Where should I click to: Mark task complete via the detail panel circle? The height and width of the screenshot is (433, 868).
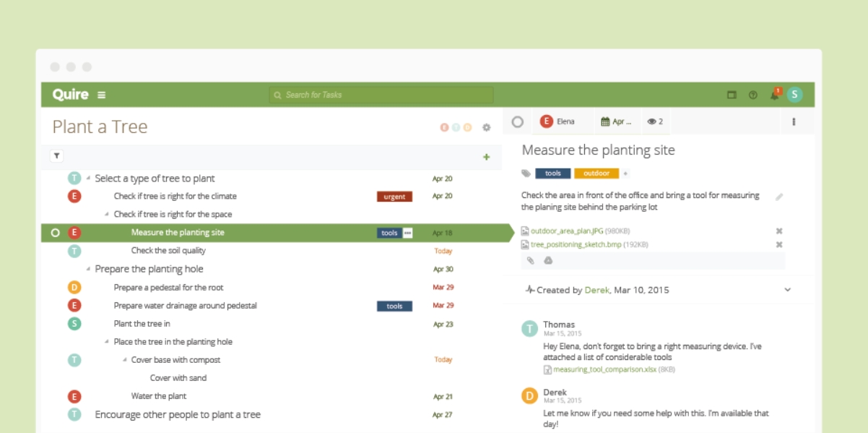[x=517, y=122]
